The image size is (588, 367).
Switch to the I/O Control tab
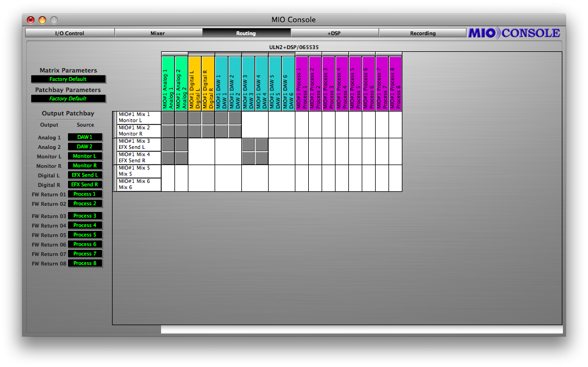(x=70, y=33)
